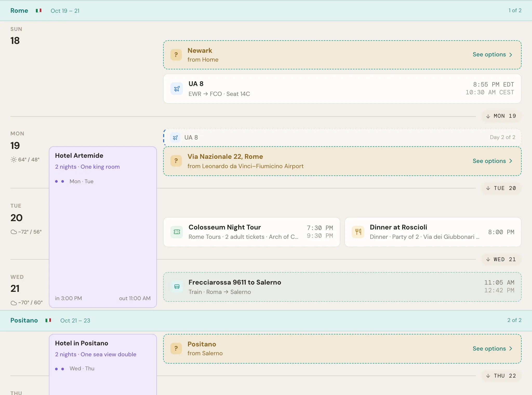Click the fork and knife icon for Roscioli dinner
Screen dimensions: 532x395
(358, 232)
